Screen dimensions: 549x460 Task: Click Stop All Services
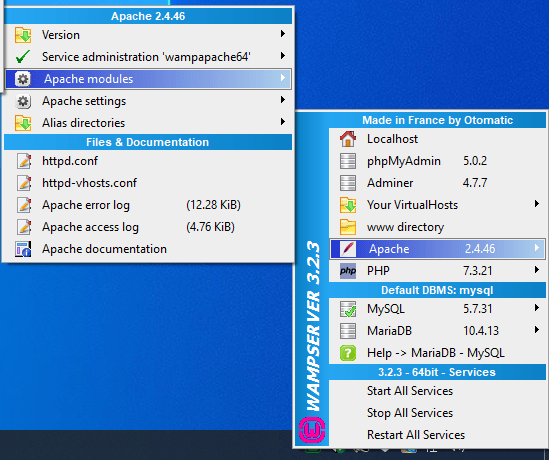pyautogui.click(x=437, y=413)
